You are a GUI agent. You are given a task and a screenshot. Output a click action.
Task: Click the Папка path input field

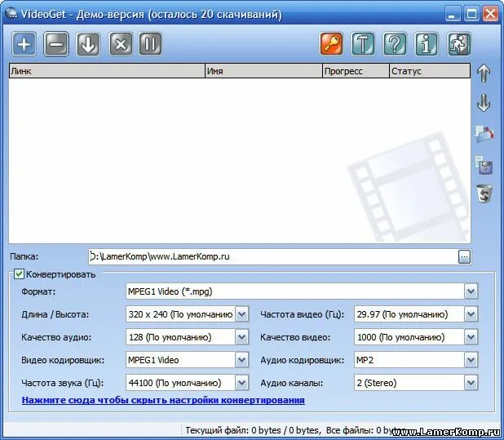[x=273, y=256]
